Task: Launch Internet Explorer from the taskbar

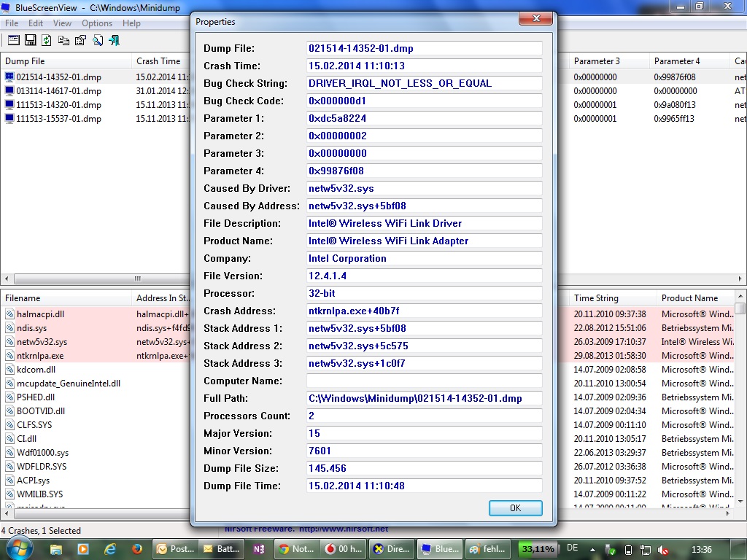Action: [110, 549]
